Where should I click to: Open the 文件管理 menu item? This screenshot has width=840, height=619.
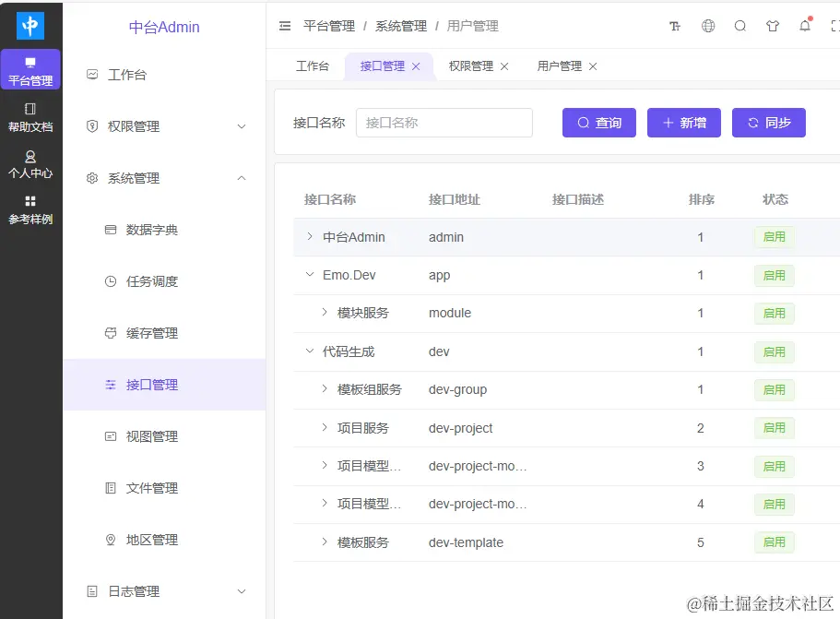[164, 488]
